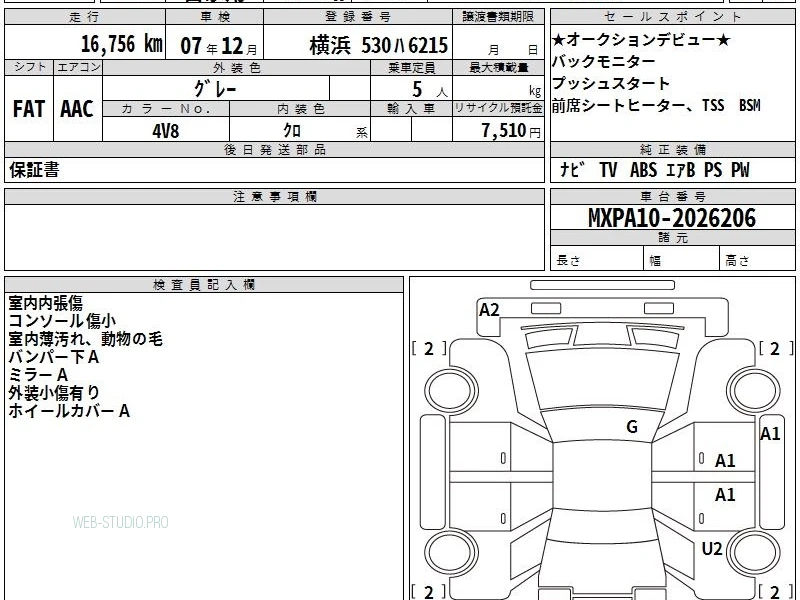Click the PS equipment label
The image size is (800, 600).
pos(713,169)
